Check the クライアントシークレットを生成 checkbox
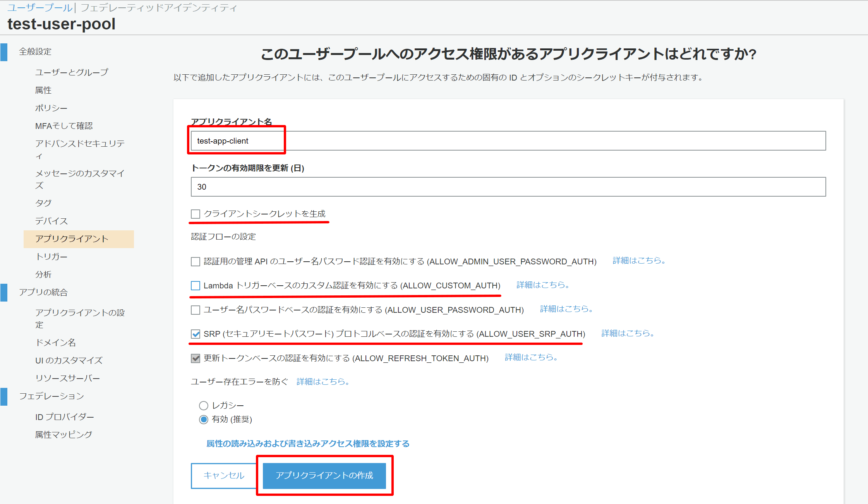This screenshot has width=868, height=504. pos(196,214)
